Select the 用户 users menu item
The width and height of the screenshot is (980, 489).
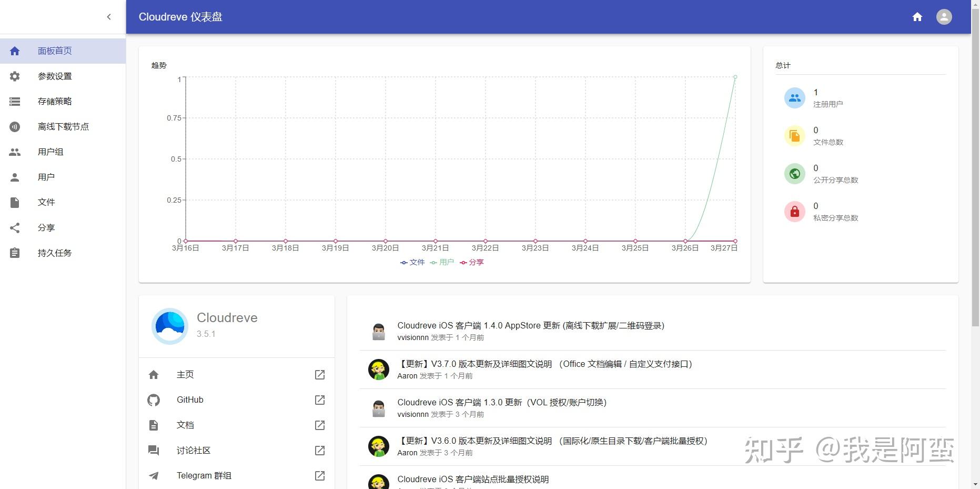click(x=46, y=176)
